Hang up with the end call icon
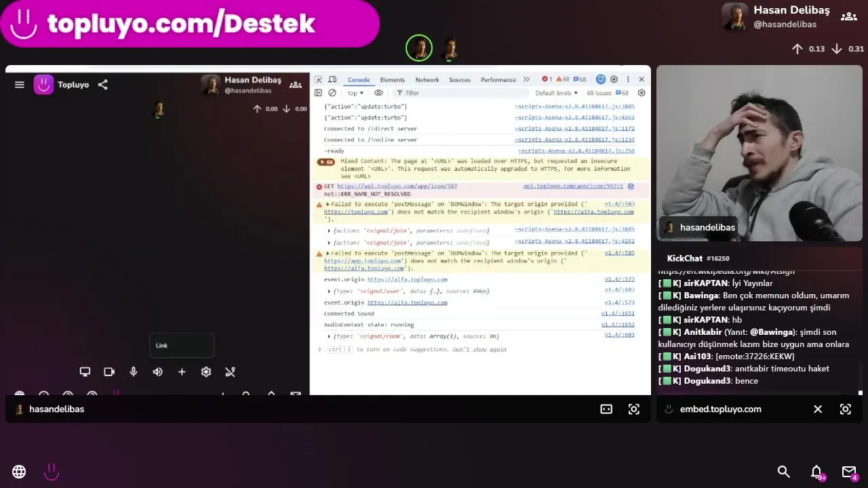 (230, 371)
